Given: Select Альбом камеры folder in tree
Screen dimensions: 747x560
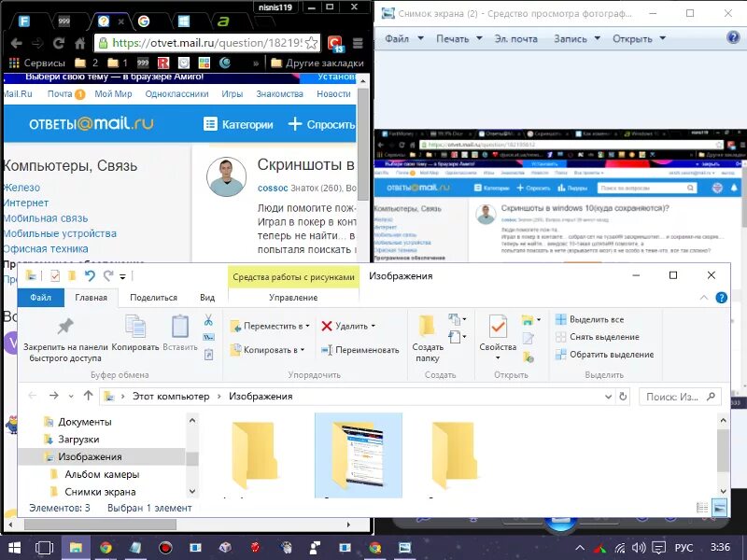Looking at the screenshot, I should (x=102, y=474).
